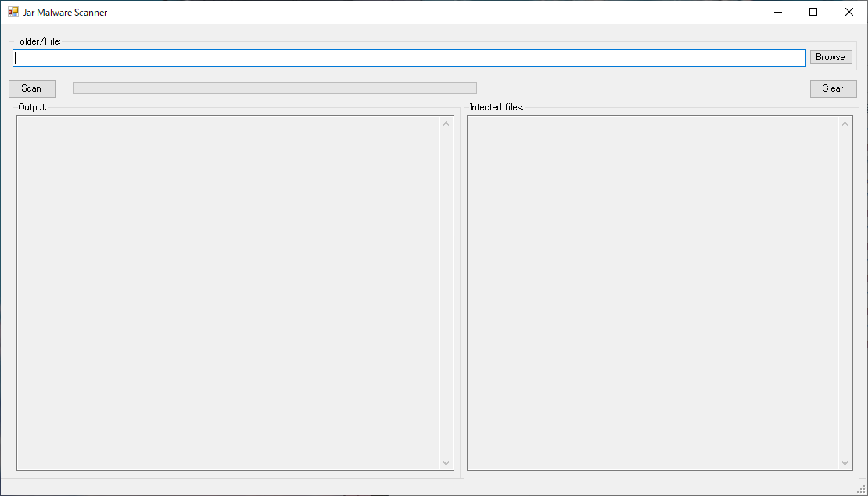868x496 pixels.
Task: Click the Infected files scroll down arrow
Action: (x=845, y=463)
